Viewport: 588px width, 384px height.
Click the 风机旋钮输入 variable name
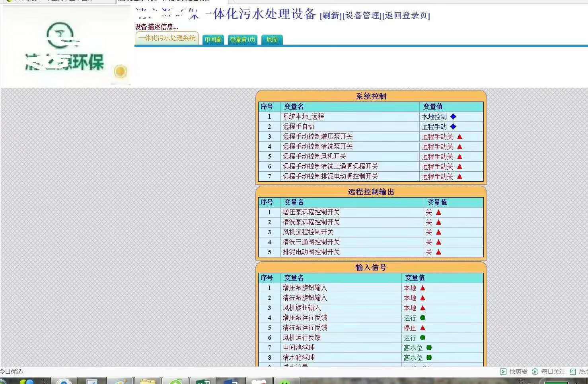(x=302, y=308)
